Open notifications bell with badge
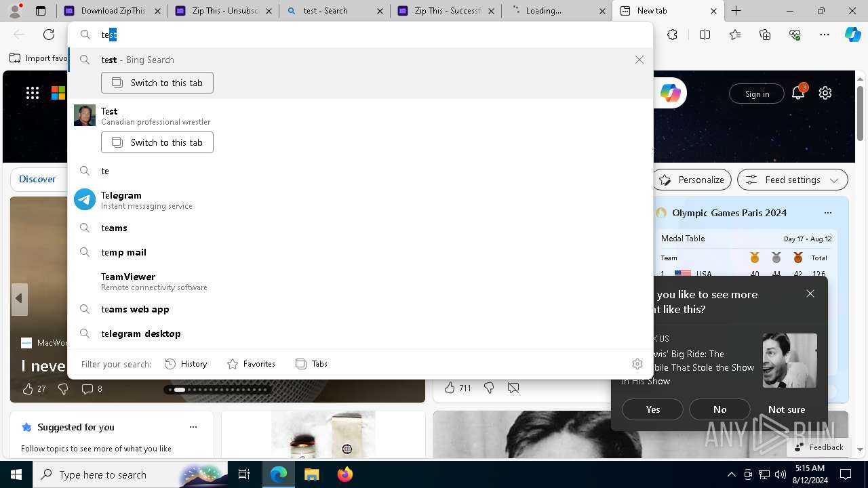 799,92
